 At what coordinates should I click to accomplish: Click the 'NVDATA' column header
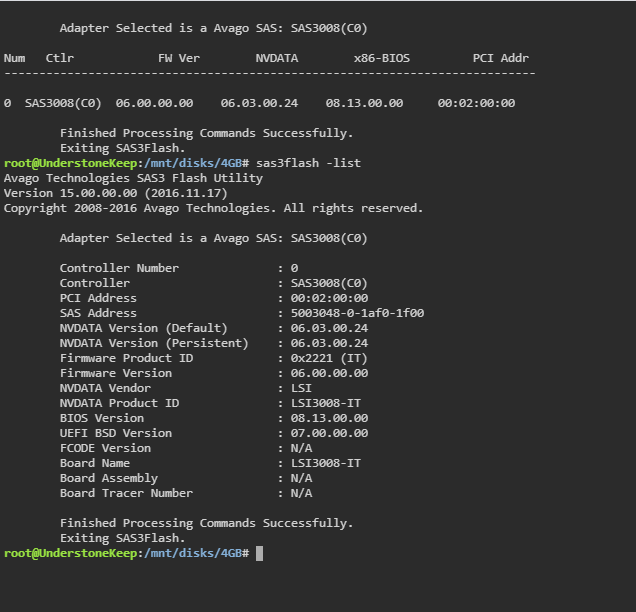point(277,58)
